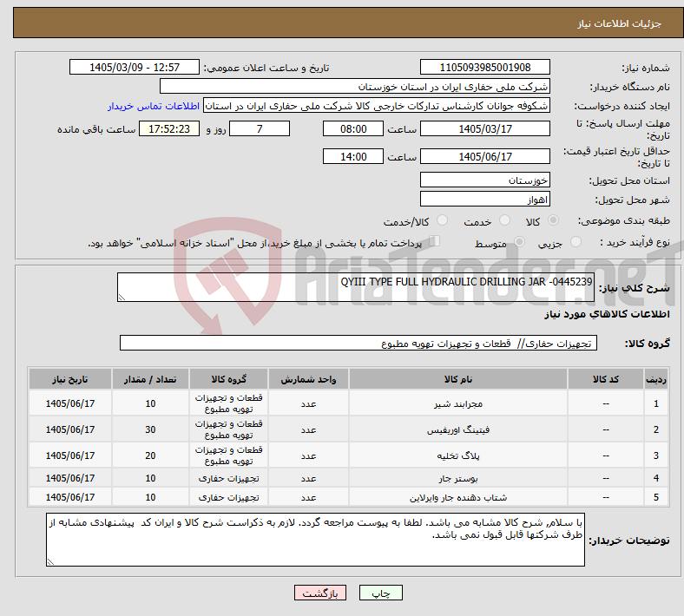
Task: Click the price validity date 1405/06/17 field
Action: pos(484,156)
